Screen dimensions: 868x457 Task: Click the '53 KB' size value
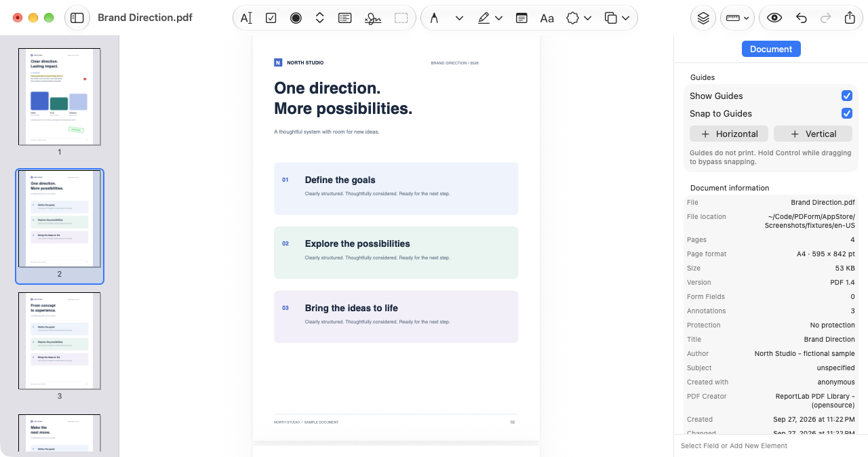click(x=844, y=269)
